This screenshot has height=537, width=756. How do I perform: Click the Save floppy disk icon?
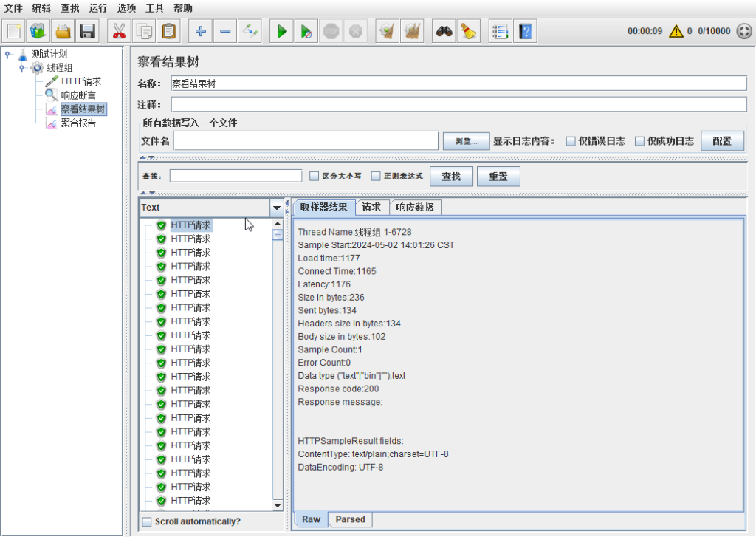point(89,31)
